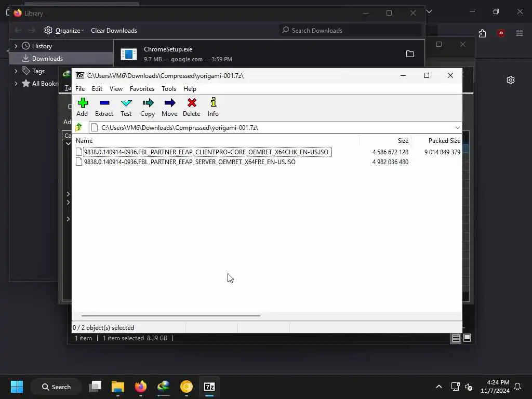This screenshot has height=399, width=532.
Task: Click the Add toolbar button in 7-Zip
Action: (x=82, y=107)
